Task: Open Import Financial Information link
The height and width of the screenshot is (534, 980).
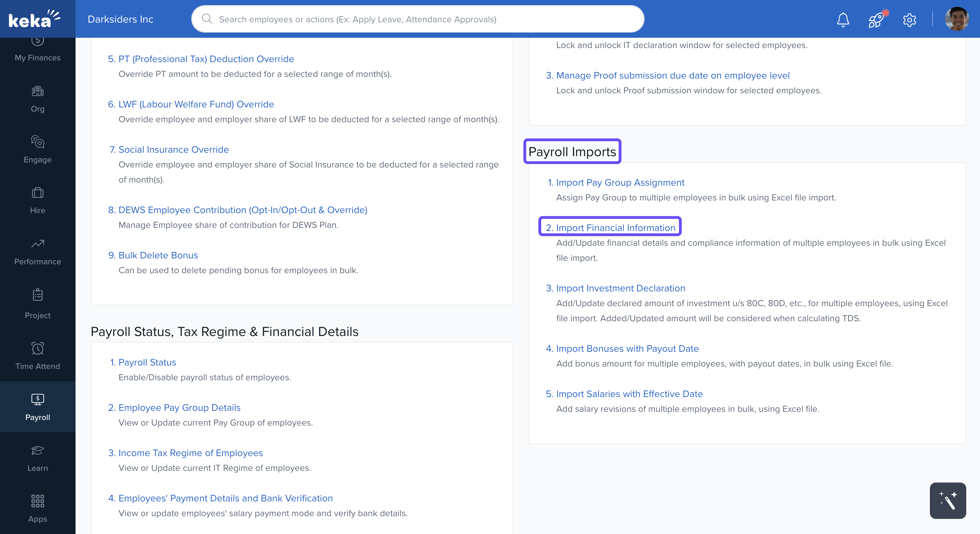Action: 615,228
